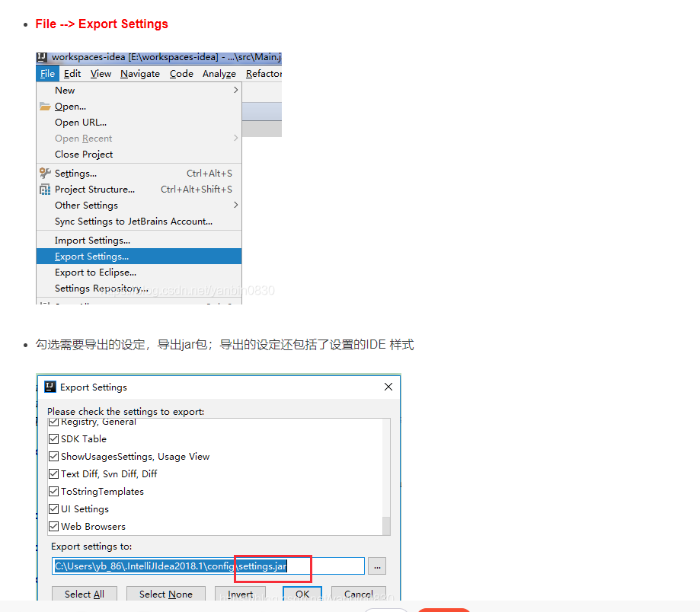The width and height of the screenshot is (700, 612).
Task: Click OK in Export Settings dialog
Action: point(302,594)
